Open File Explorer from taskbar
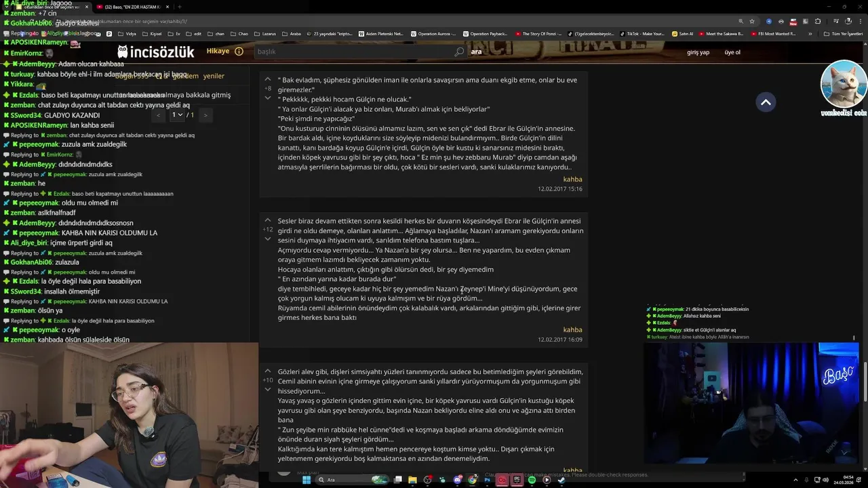This screenshot has width=868, height=488. tap(412, 480)
